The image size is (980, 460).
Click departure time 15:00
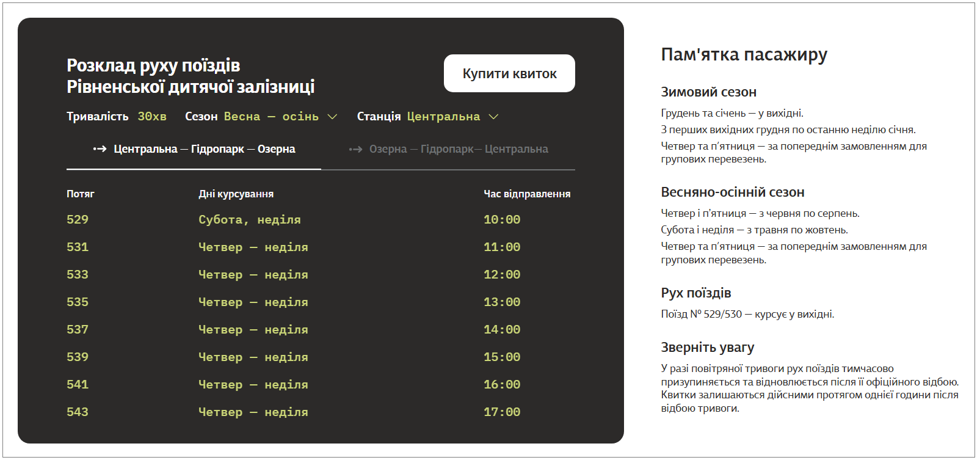tap(502, 357)
